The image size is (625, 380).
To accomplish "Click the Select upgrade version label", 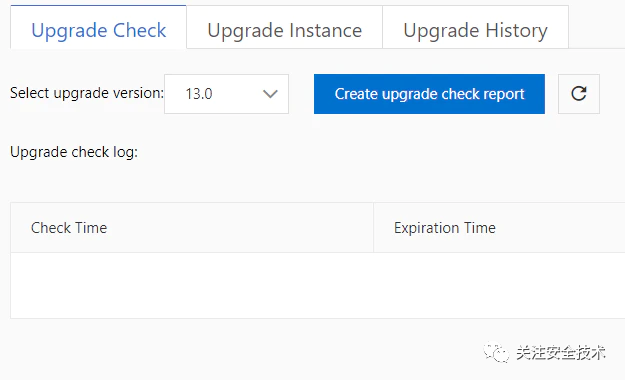I will tap(87, 93).
